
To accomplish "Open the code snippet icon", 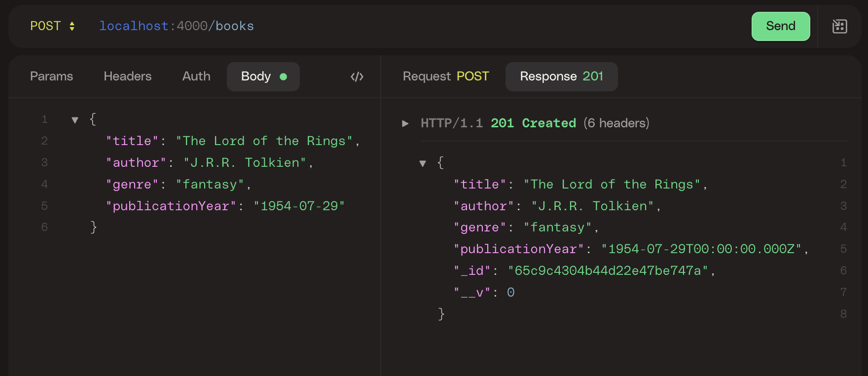I will [357, 76].
